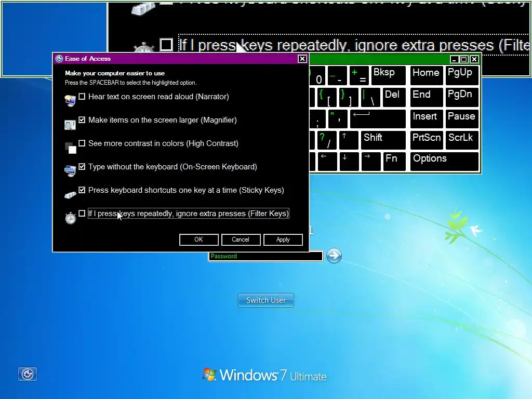Click the down arrow key on On-Screen Keyboard

(349, 162)
